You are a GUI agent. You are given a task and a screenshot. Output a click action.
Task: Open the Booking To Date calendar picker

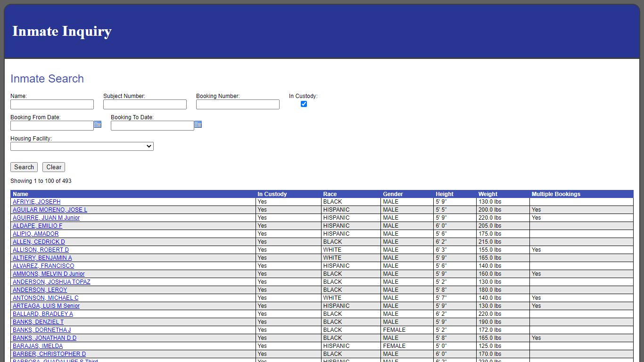[x=198, y=124]
